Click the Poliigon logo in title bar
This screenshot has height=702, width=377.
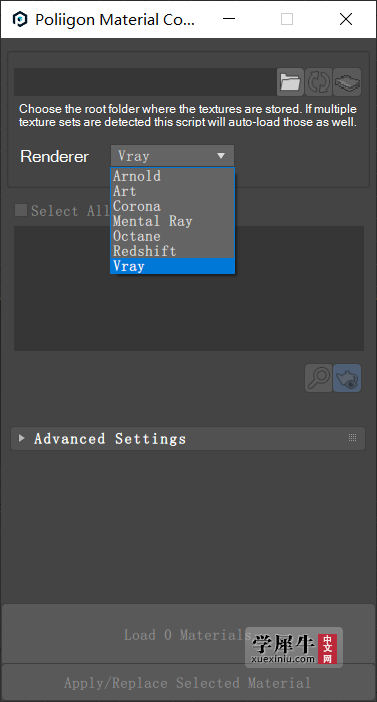(20, 19)
